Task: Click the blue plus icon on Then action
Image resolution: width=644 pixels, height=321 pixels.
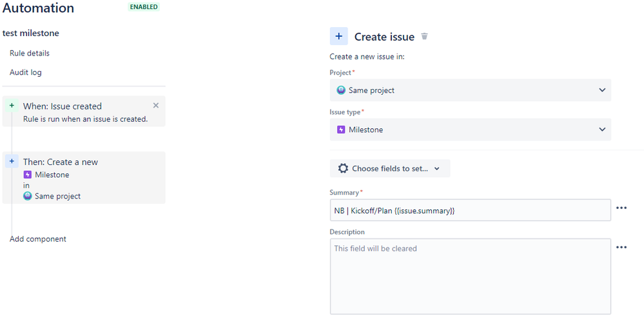Action: pyautogui.click(x=12, y=162)
